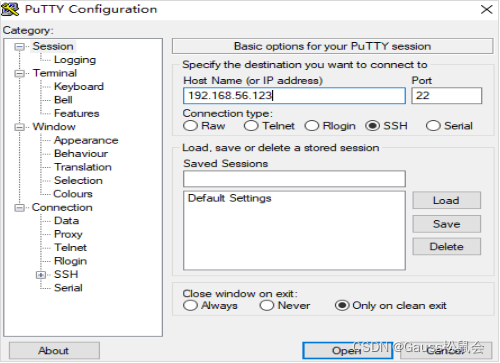
Task: Click the Saved Sessions name field
Action: coord(294,179)
